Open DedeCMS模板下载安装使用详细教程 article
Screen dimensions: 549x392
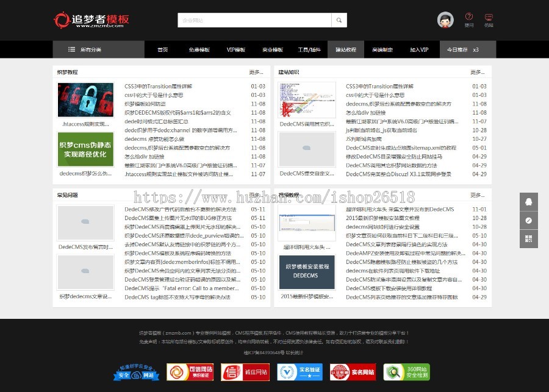pyautogui.click(x=389, y=288)
